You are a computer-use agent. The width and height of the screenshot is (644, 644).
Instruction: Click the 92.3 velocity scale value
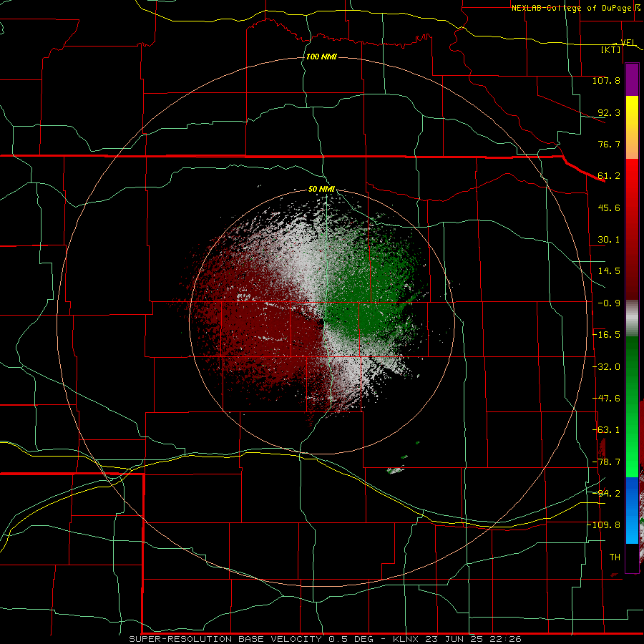609,112
